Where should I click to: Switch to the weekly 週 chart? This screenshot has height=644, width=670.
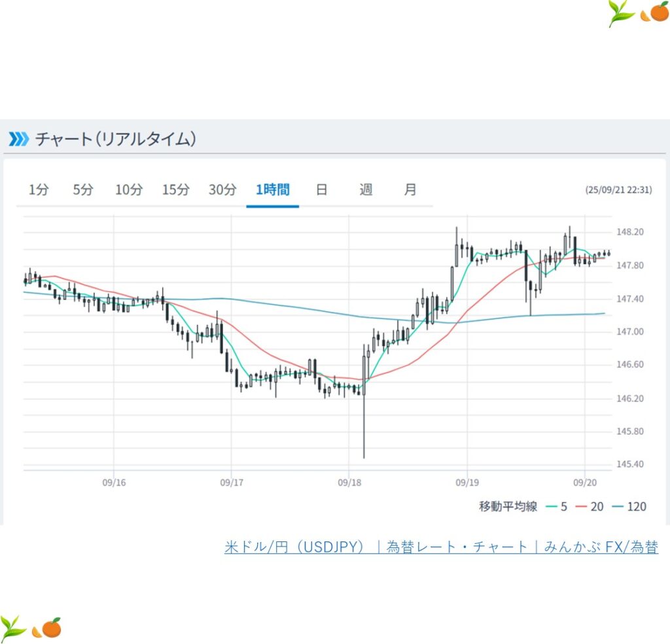pyautogui.click(x=366, y=190)
